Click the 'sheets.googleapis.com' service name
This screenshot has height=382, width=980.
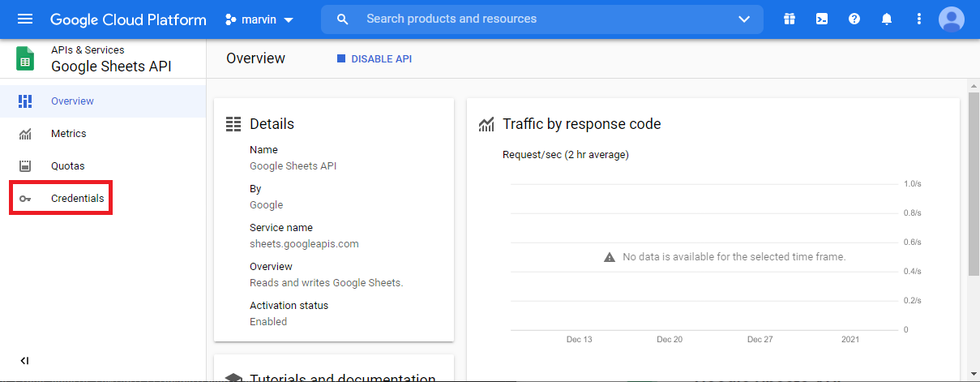pyautogui.click(x=304, y=244)
